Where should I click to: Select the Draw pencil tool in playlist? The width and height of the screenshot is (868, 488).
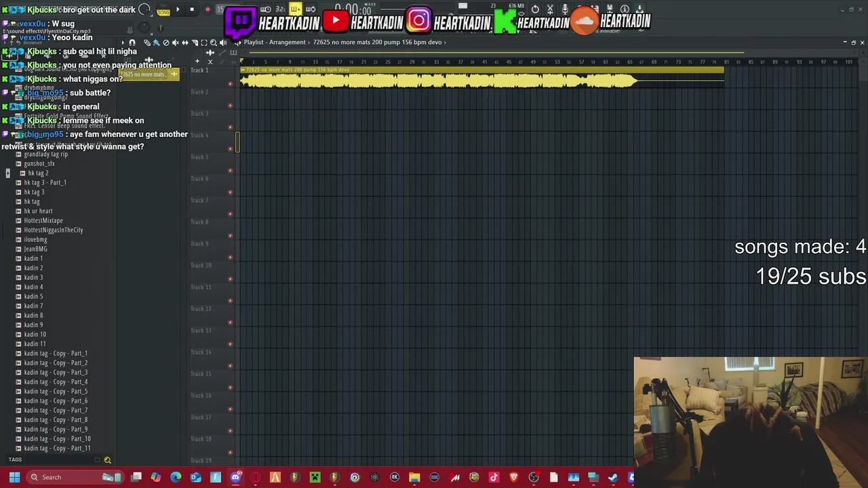[146, 43]
